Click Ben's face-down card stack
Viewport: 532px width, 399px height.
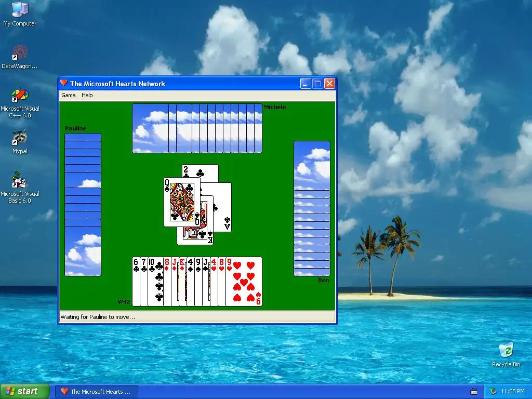312,209
